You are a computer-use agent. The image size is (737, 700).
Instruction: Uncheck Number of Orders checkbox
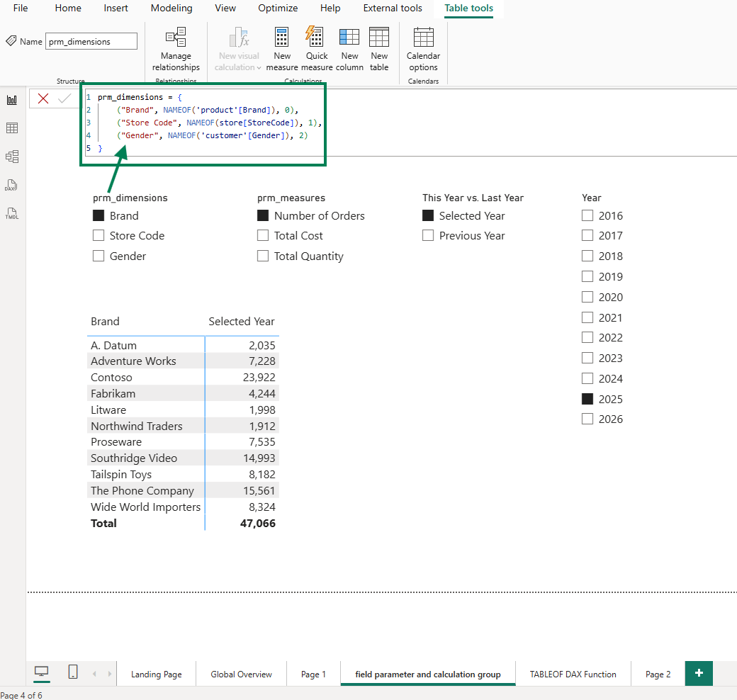coord(263,215)
